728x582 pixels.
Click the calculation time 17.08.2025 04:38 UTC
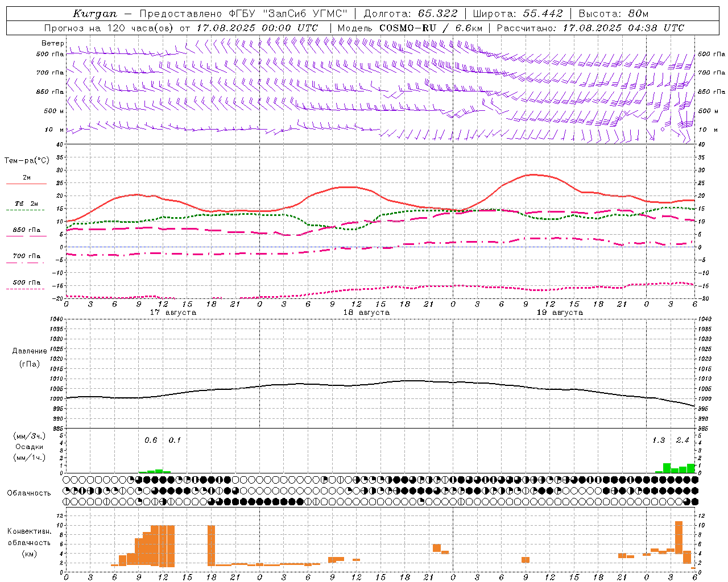tap(623, 28)
